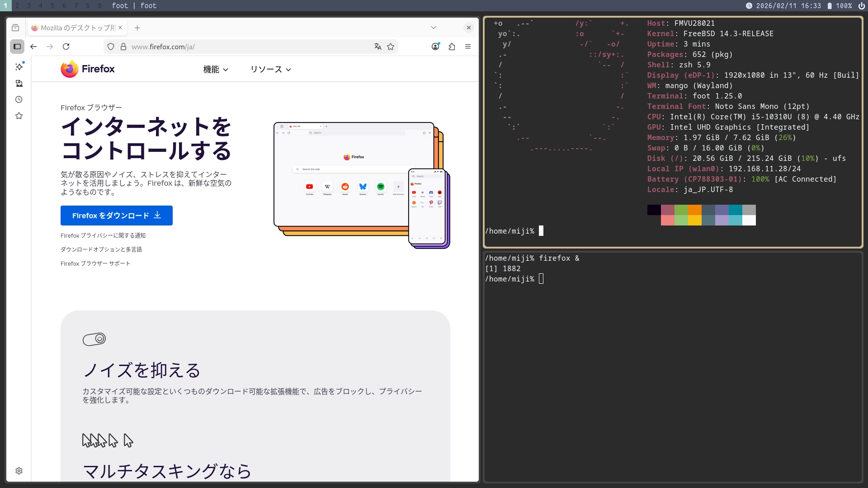The height and width of the screenshot is (488, 868).
Task: Open sidebar settings gear icon
Action: pyautogui.click(x=19, y=471)
